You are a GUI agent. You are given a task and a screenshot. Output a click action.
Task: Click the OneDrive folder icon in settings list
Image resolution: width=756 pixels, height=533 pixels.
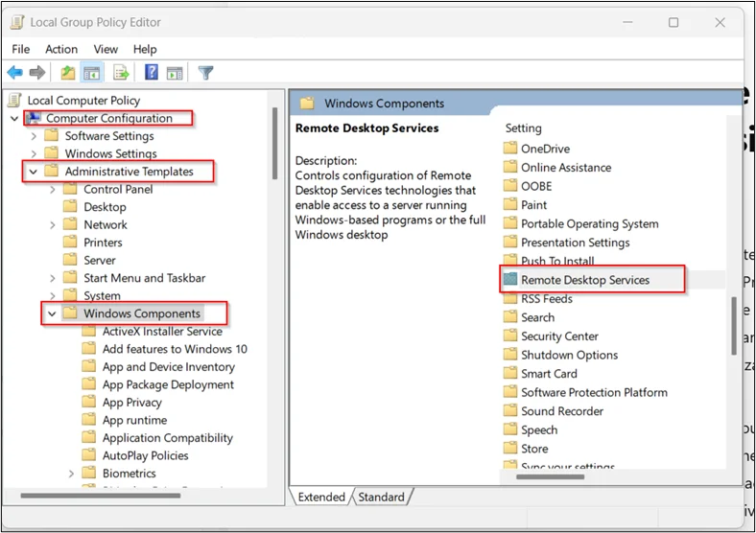click(x=510, y=148)
